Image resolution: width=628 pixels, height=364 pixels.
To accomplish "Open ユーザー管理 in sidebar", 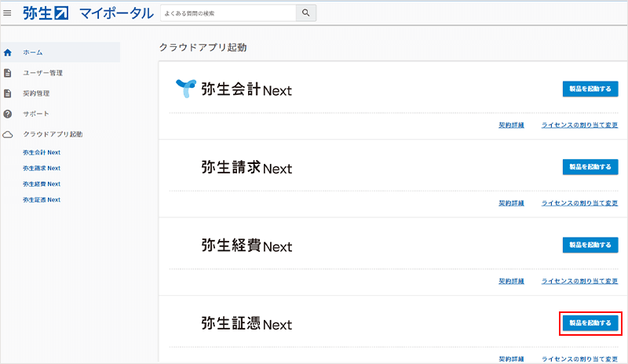I will (42, 73).
